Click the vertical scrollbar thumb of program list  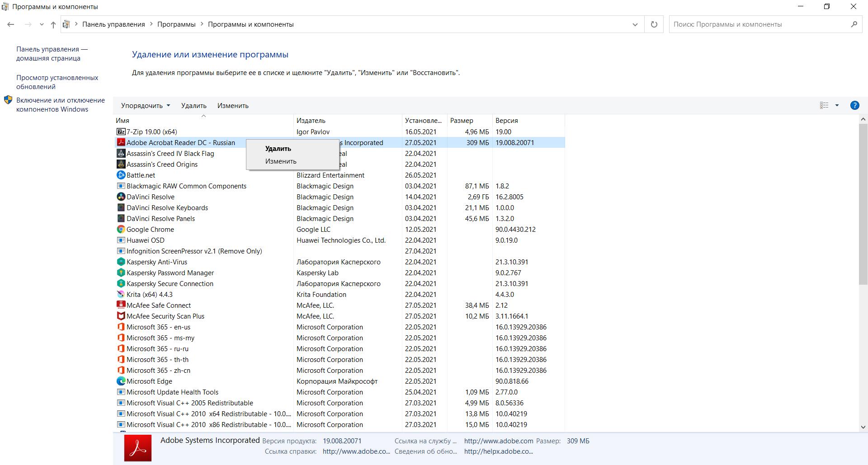(x=863, y=204)
